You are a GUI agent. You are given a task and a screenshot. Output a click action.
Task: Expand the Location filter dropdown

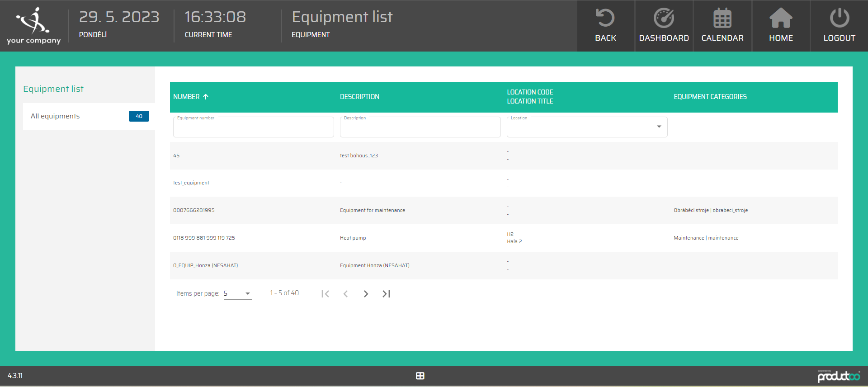click(x=659, y=127)
